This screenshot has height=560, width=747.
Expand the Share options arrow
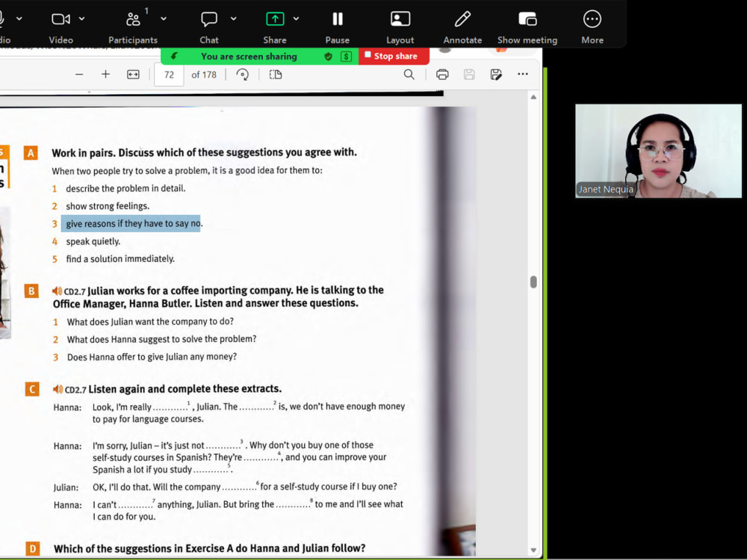[x=296, y=19]
